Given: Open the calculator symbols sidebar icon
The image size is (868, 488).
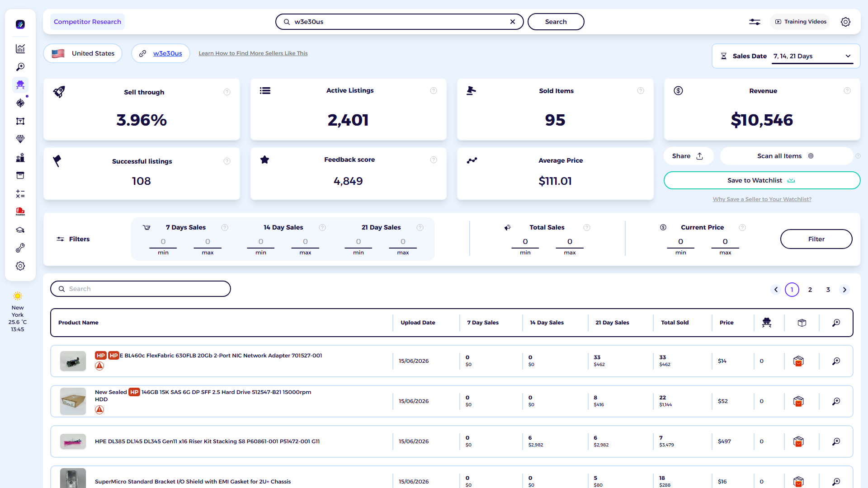Looking at the screenshot, I should coord(20,194).
